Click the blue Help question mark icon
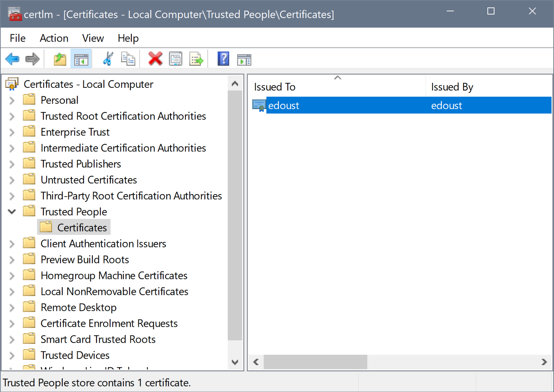Viewport: 554px width, 392px height. click(x=224, y=59)
